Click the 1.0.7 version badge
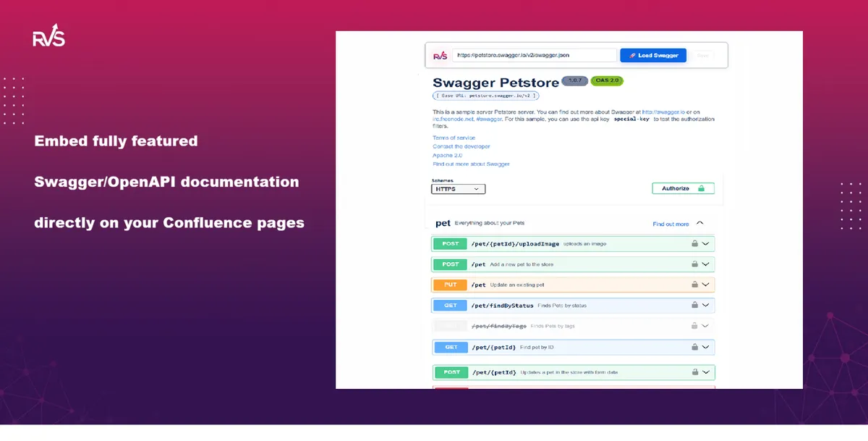The image size is (868, 441). coord(575,80)
